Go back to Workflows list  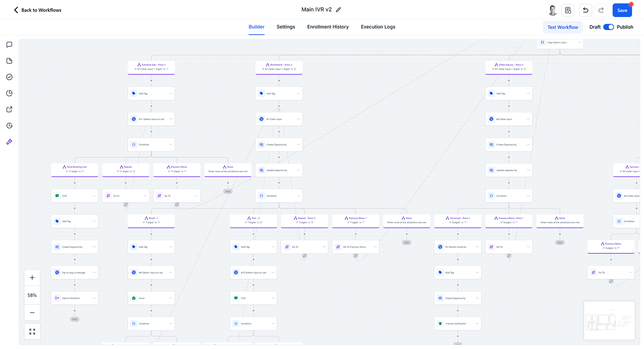coord(37,10)
